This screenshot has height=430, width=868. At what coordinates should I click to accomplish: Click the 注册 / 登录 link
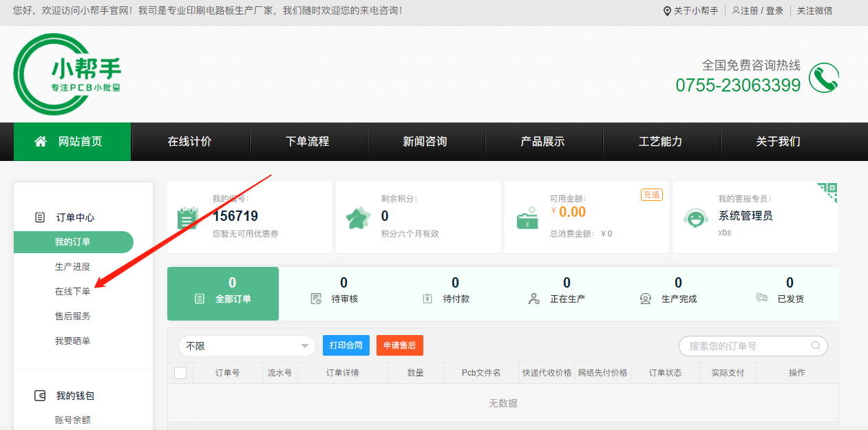[x=758, y=10]
